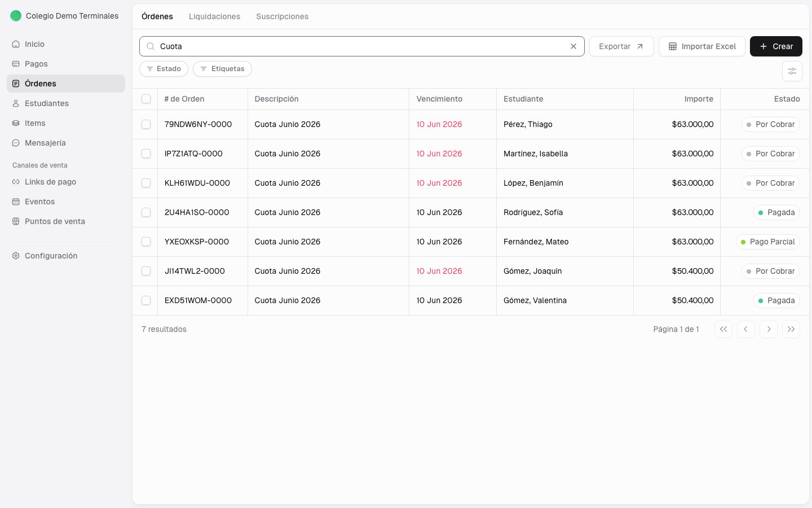This screenshot has width=812, height=508.
Task: Check the row for order 79NDW6NY-0000
Action: click(146, 124)
